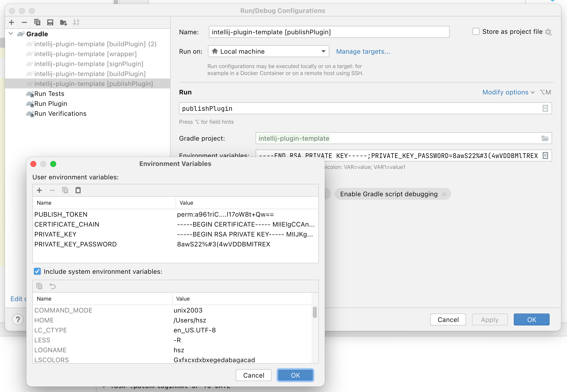Zoom Environment Variables dialog green button
This screenshot has height=392, width=567.
pyautogui.click(x=53, y=164)
